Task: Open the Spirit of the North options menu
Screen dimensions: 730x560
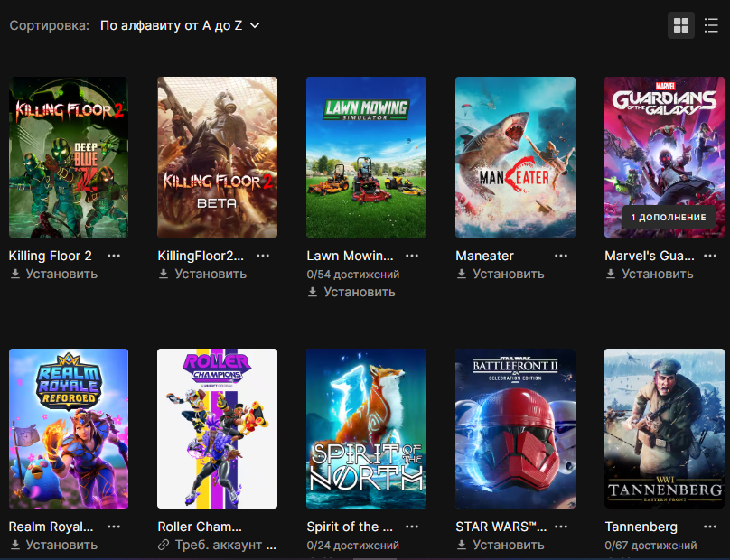Action: pyautogui.click(x=412, y=527)
